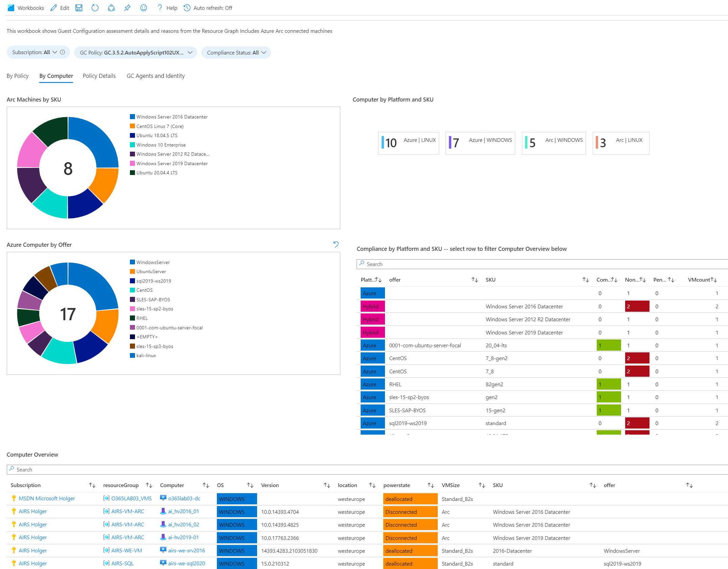
Task: Refresh the workbook using the circular arrow
Action: tap(95, 8)
